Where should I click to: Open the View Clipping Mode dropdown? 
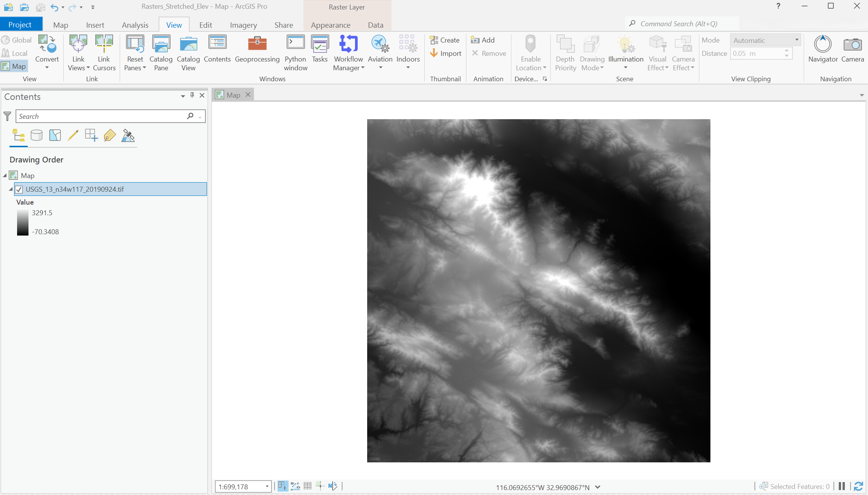click(765, 40)
